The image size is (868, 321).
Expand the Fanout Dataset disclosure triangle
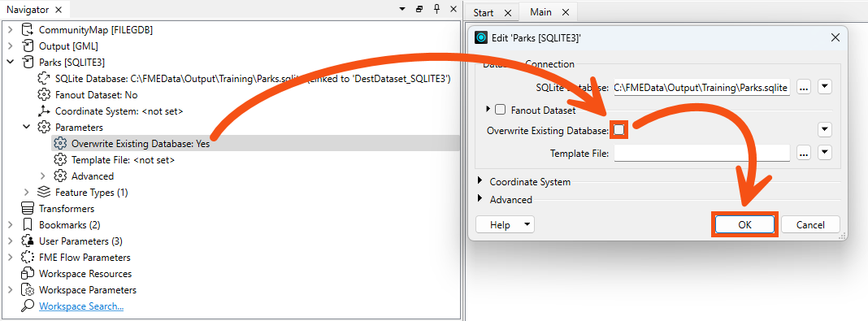tap(488, 110)
